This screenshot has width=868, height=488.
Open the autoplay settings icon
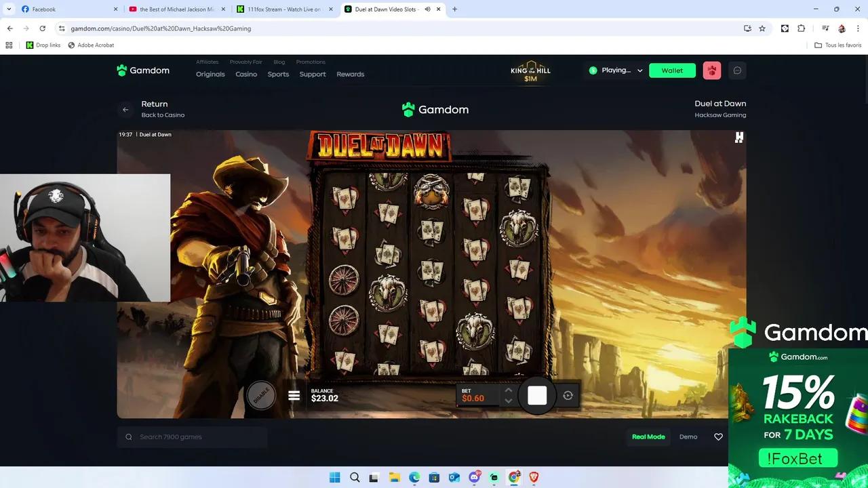coord(568,396)
